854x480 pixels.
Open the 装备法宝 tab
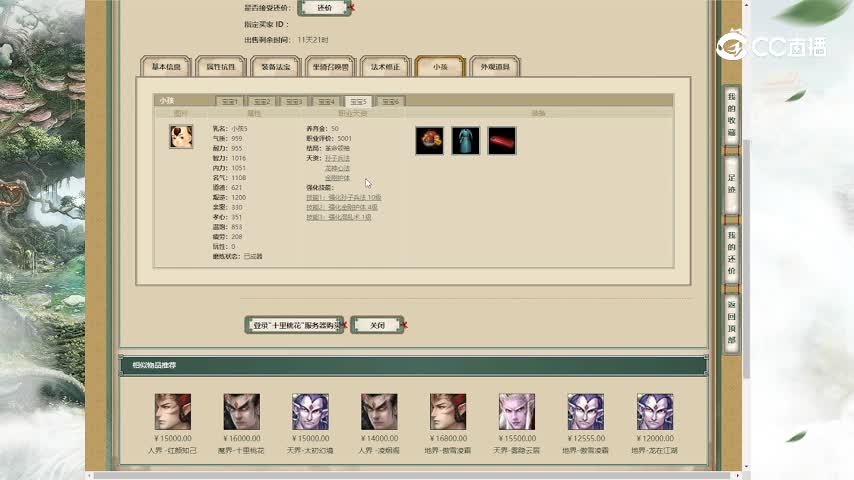pyautogui.click(x=276, y=66)
